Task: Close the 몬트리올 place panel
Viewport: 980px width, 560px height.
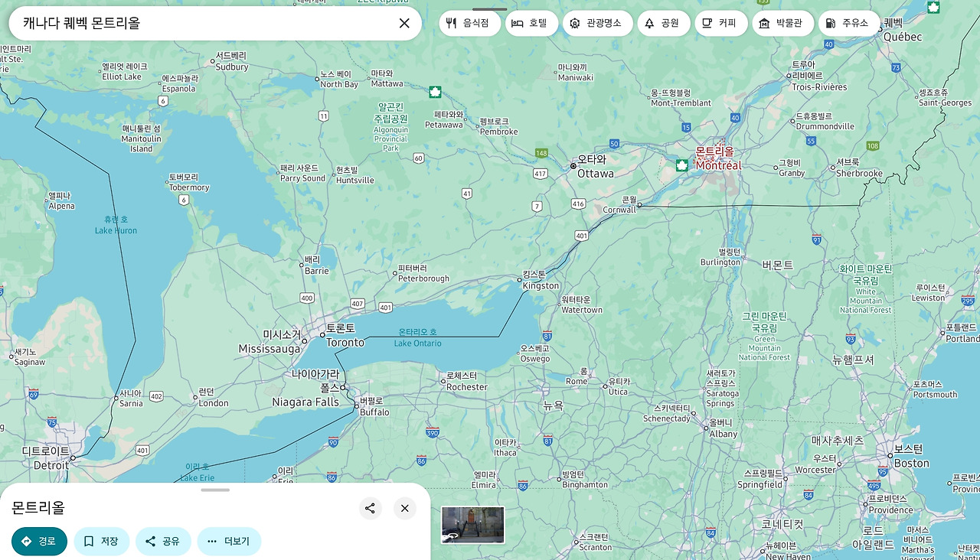Action: coord(405,508)
